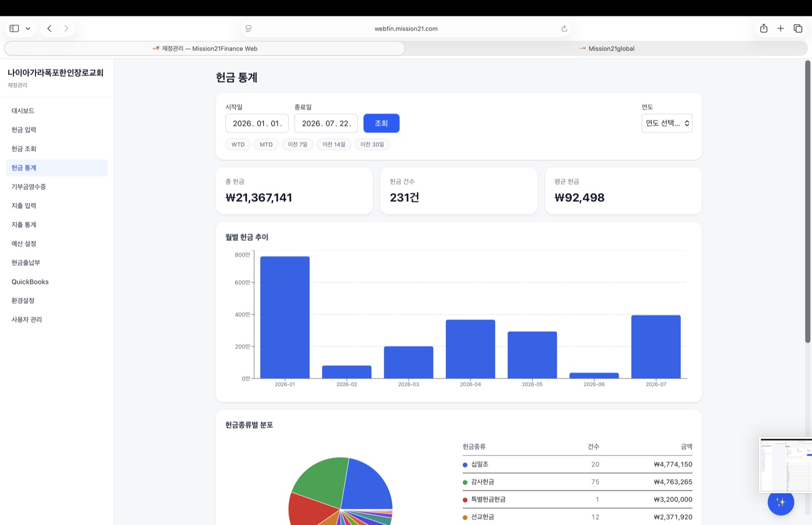
Task: Click the blue 십일조 legend dot
Action: point(465,465)
